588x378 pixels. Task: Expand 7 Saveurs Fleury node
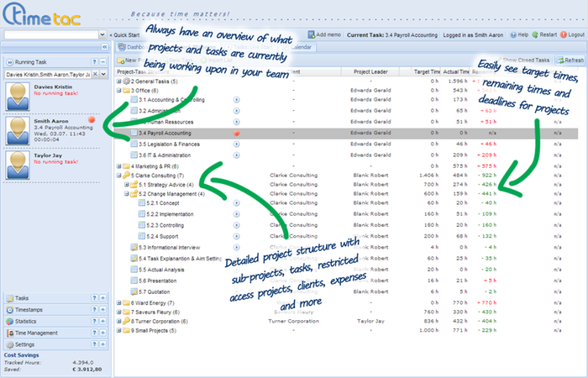click(x=119, y=312)
